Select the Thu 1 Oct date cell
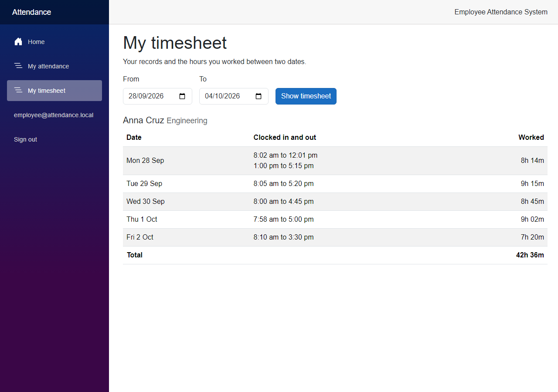This screenshot has height=392, width=558. [x=142, y=220]
